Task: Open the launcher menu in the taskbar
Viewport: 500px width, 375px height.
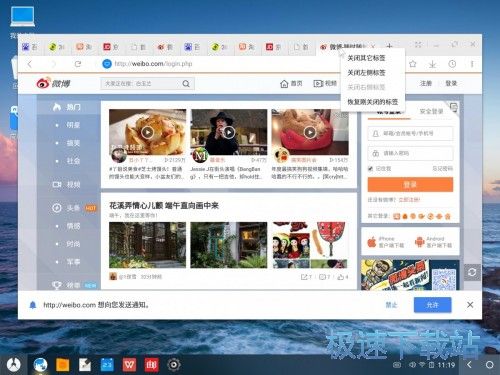Action: 13,365
